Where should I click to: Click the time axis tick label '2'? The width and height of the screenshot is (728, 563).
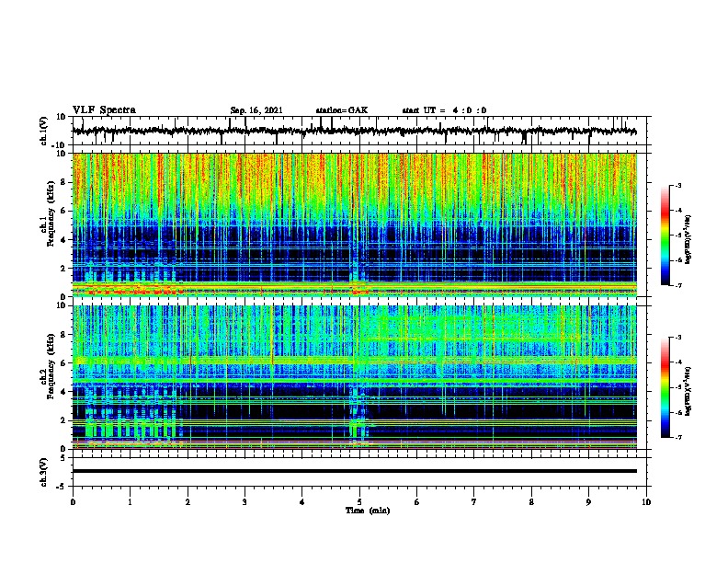tap(188, 502)
